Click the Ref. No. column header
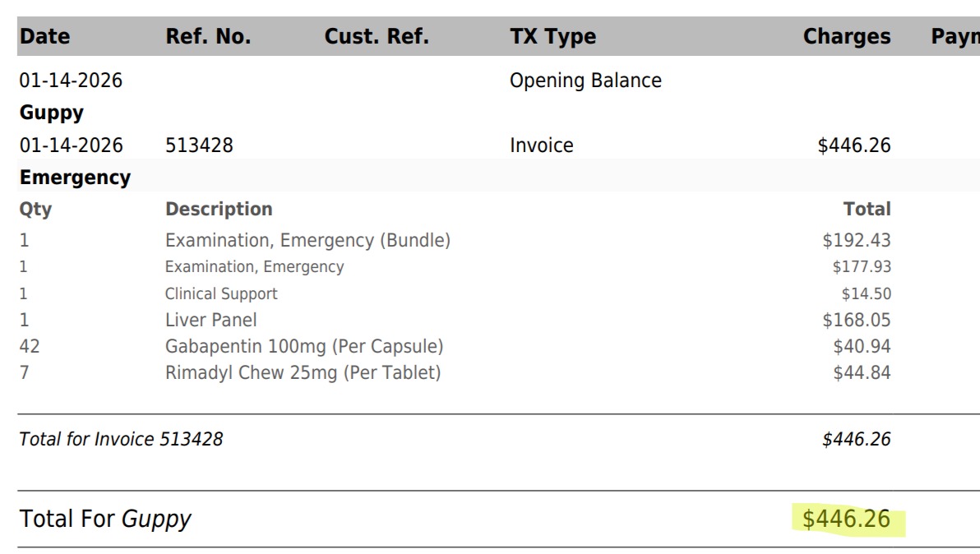980x554 pixels. (208, 36)
